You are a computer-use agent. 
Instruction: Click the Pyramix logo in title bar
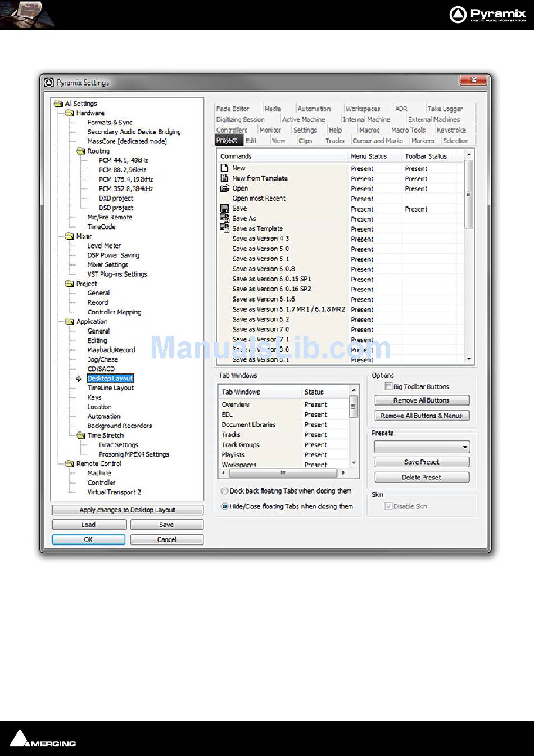pos(49,83)
